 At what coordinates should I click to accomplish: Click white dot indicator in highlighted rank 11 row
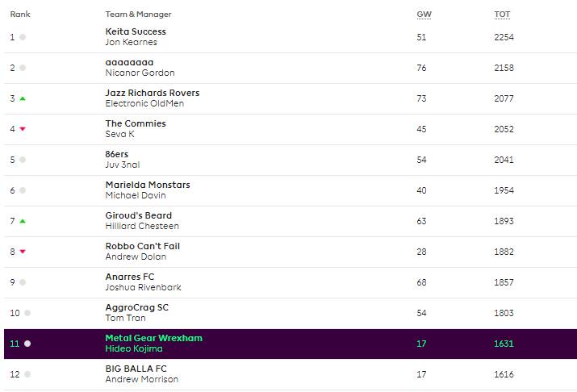[27, 344]
